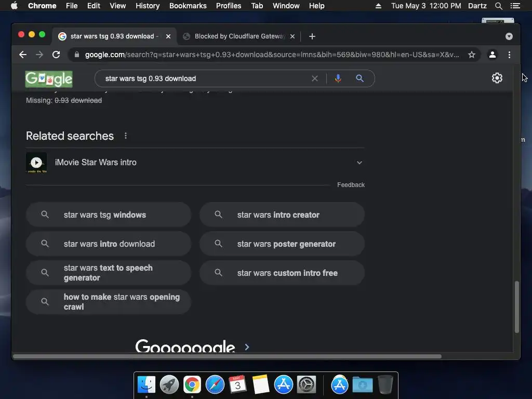Screen dimensions: 532x399
Task: View site info via the lock icon
Action: [x=77, y=55]
